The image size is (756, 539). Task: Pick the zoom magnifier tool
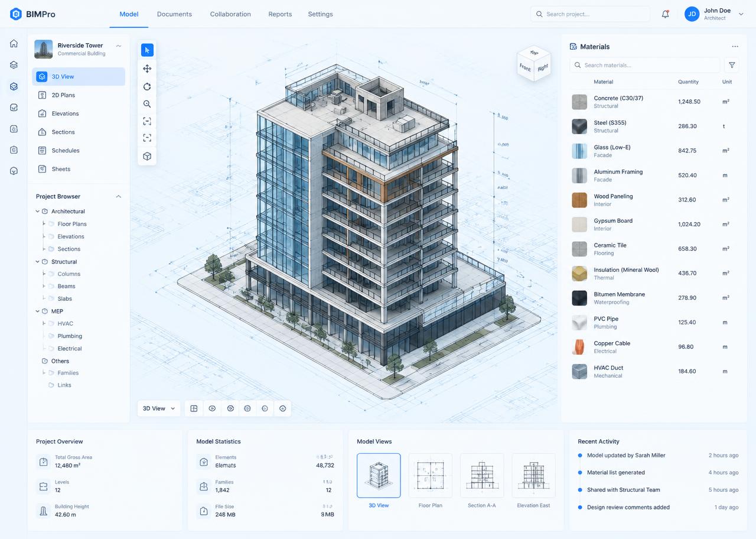coord(147,104)
